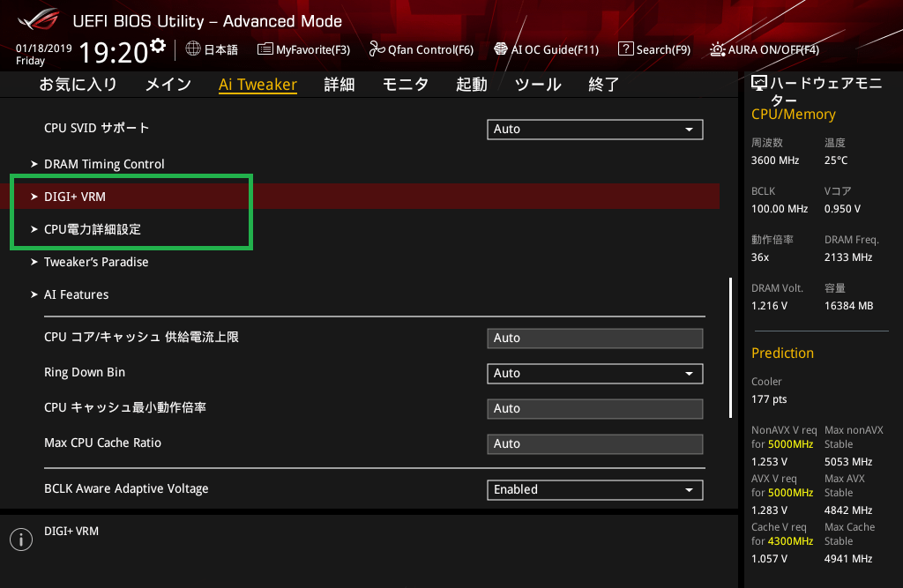The width and height of the screenshot is (903, 588).
Task: Toggle AURA ON/OFF(F4)
Action: tap(765, 49)
